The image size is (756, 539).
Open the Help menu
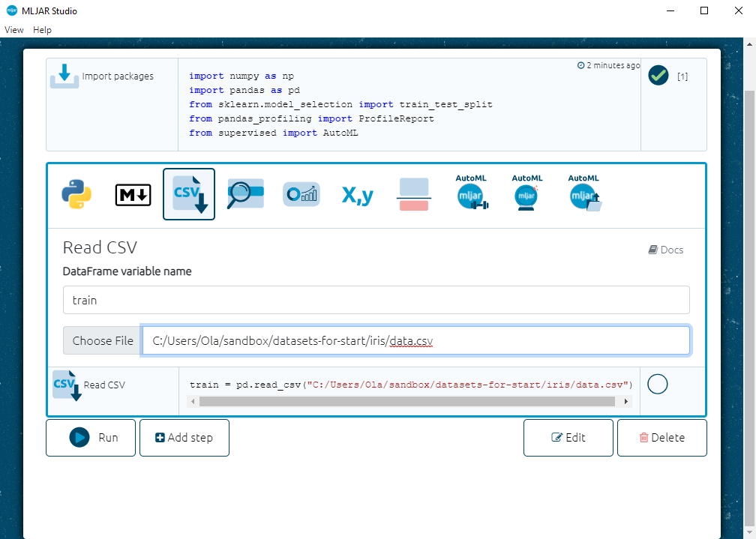[x=43, y=30]
